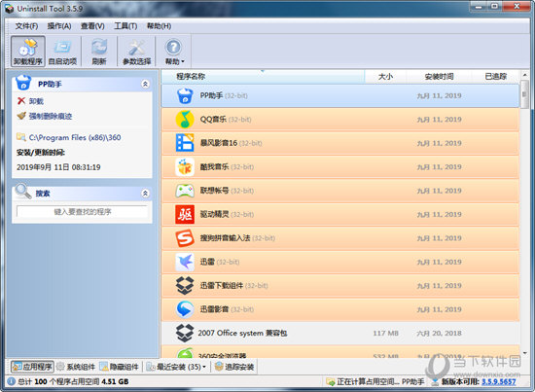Collapse the 搜索 panel

click(145, 194)
